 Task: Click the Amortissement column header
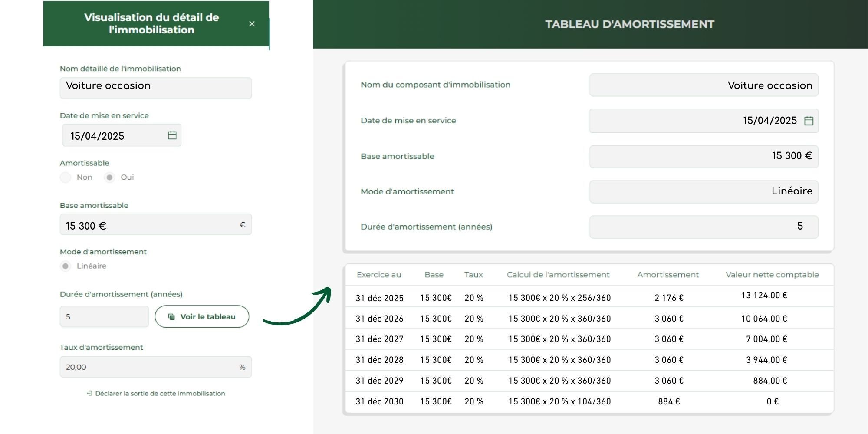point(668,275)
